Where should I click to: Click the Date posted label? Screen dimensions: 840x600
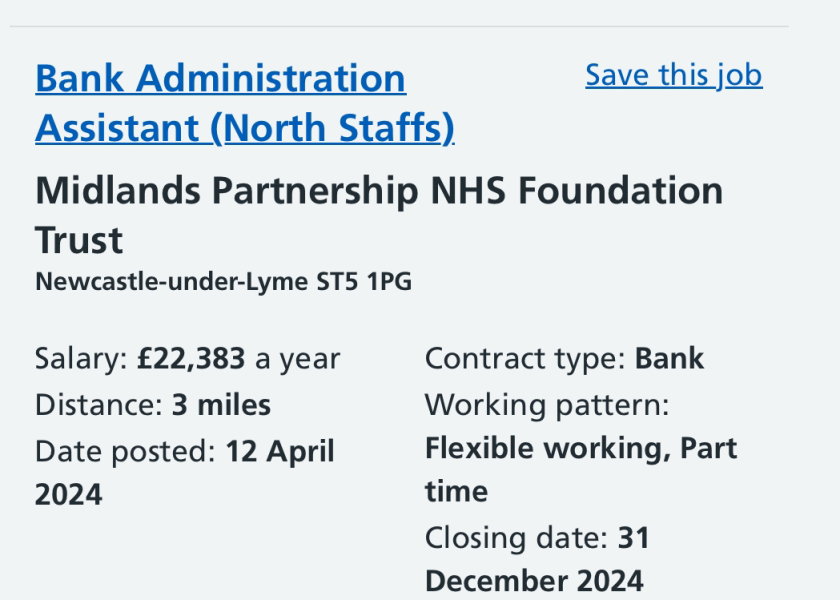tap(125, 451)
